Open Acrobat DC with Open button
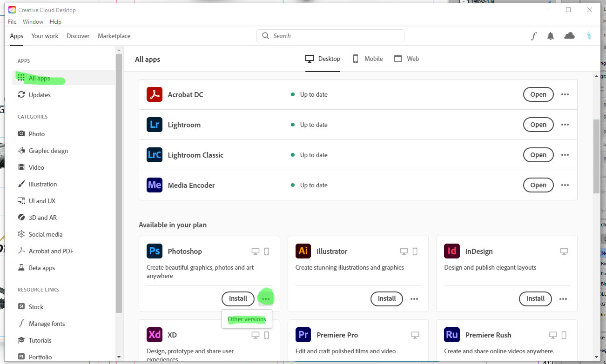Screen dimensions: 606x364 (539, 94)
